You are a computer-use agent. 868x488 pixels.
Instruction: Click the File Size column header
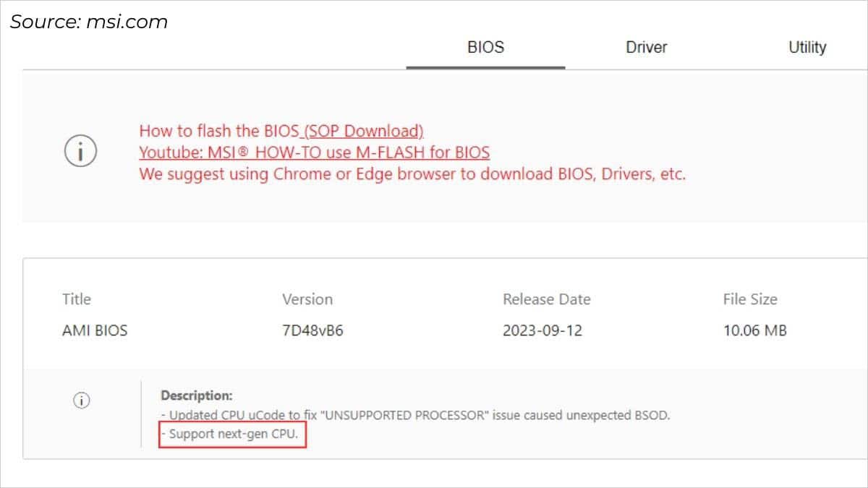(x=749, y=299)
